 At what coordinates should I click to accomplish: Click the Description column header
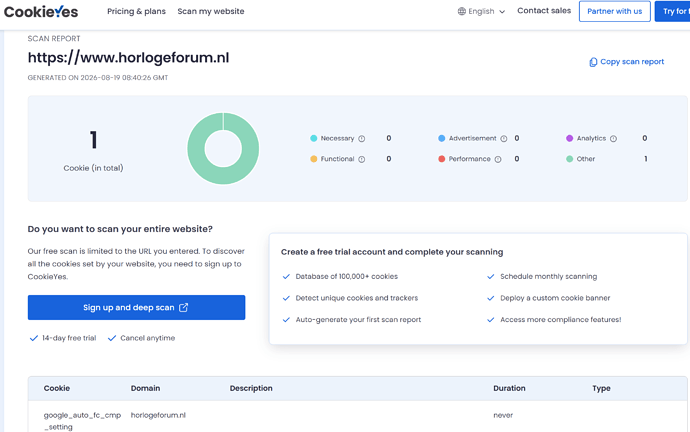(251, 388)
